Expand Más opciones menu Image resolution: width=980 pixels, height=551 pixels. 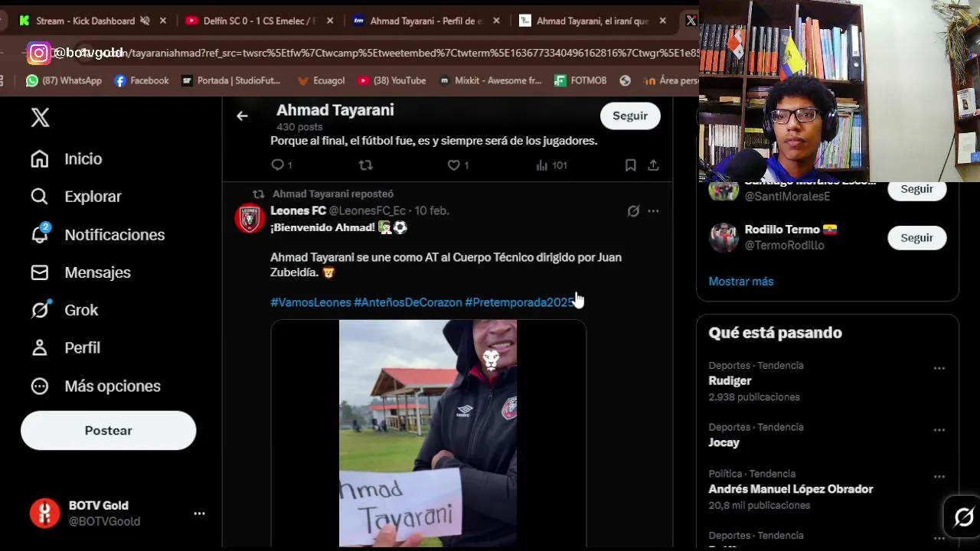(95, 386)
